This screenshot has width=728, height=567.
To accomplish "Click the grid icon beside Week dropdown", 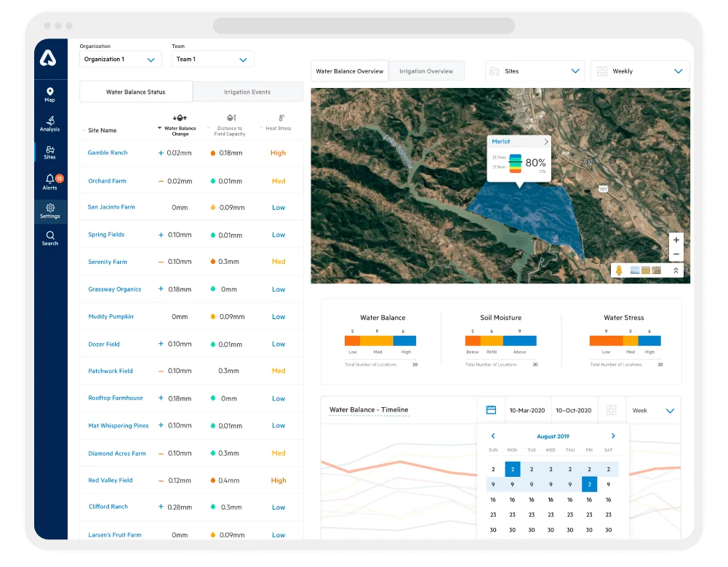I will point(612,410).
